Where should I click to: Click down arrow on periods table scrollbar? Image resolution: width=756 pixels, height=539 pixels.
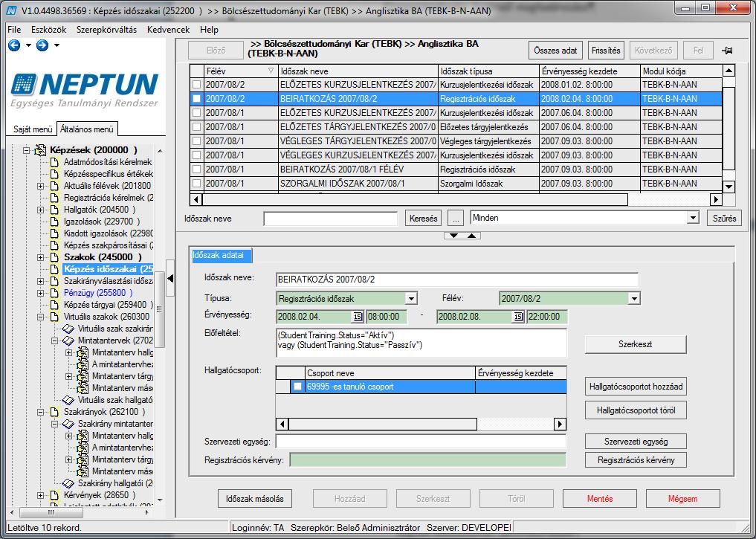click(x=728, y=186)
